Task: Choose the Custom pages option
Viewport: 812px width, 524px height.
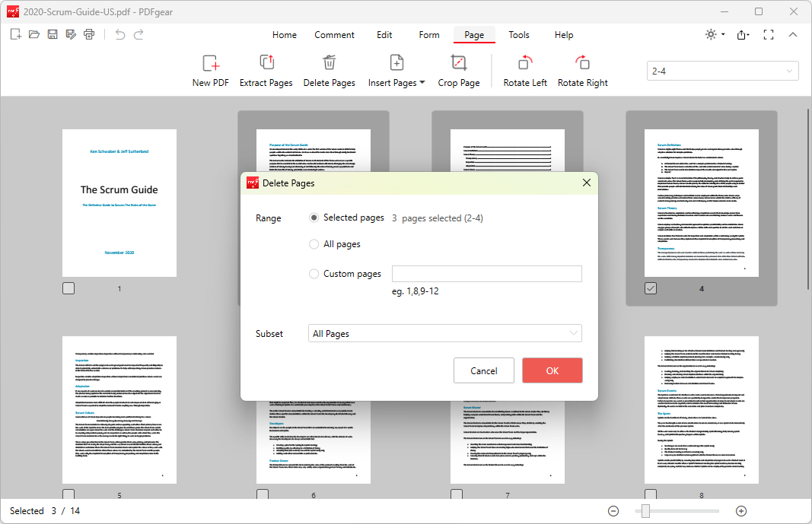Action: 313,273
